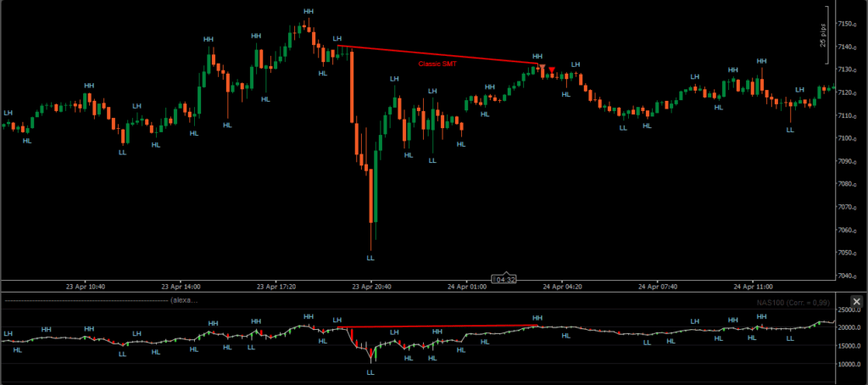Click the '(alexa…' indicator name label
This screenshot has width=868, height=385.
coord(184,301)
